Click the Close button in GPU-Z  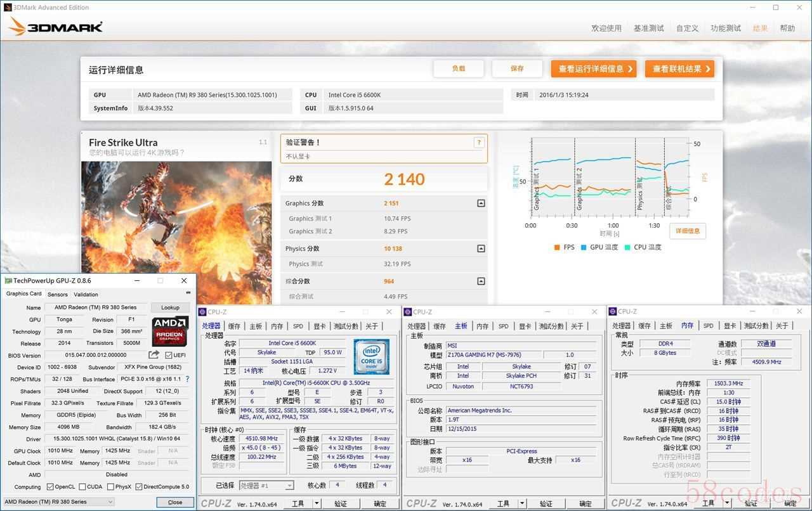(174, 502)
